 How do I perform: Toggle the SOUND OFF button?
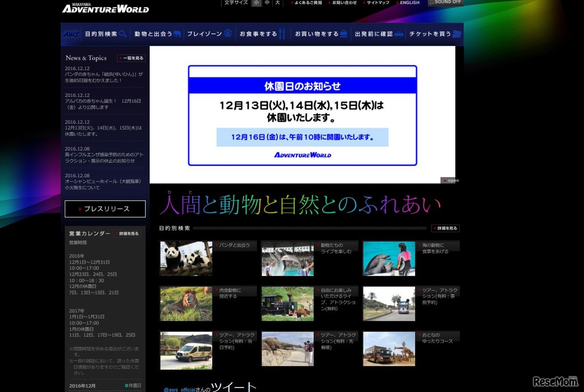click(445, 3)
